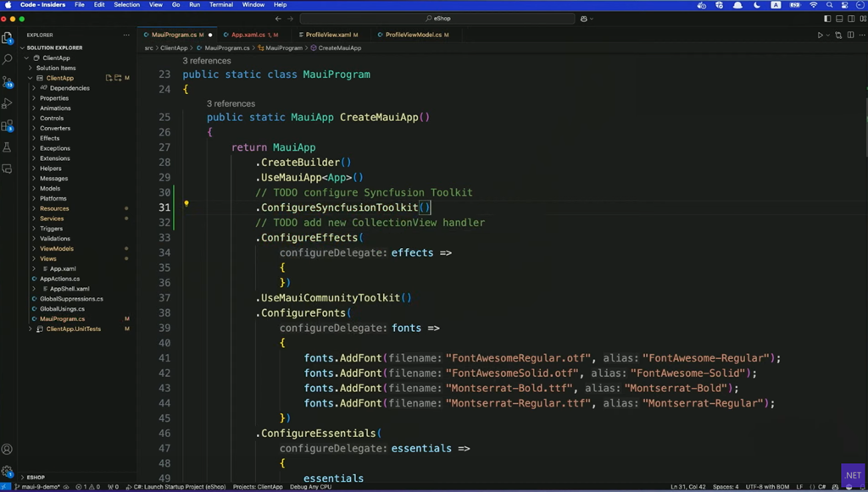
Task: Open Source Control view in activity bar
Action: coord(8,82)
